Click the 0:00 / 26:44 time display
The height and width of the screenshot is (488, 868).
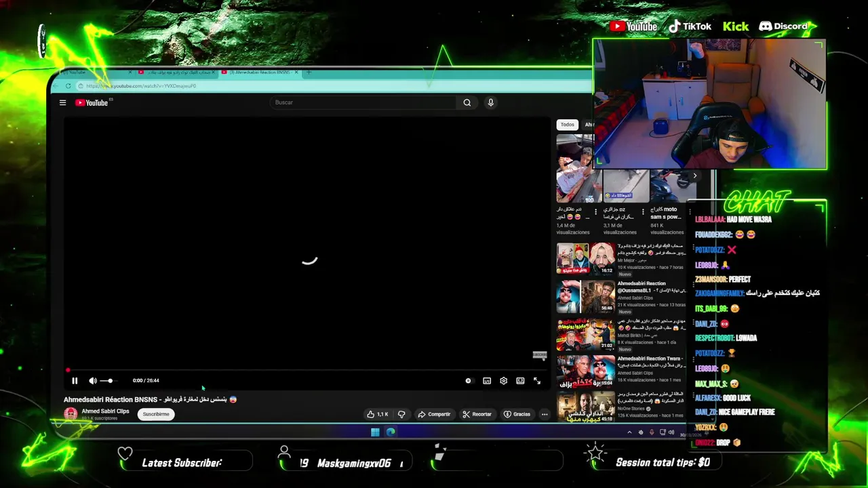[146, 381]
